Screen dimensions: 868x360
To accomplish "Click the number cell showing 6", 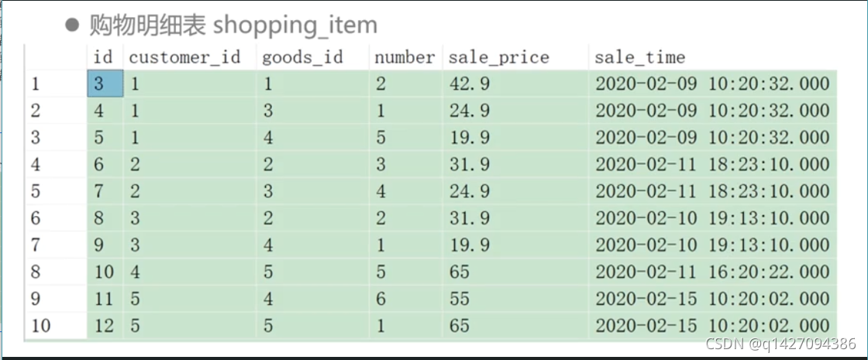I will click(381, 299).
